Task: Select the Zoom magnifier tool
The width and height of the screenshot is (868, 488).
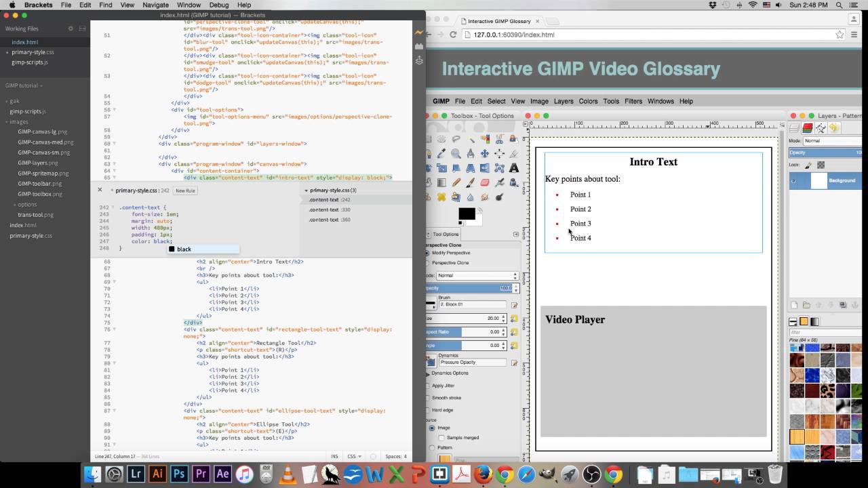Action: click(456, 153)
